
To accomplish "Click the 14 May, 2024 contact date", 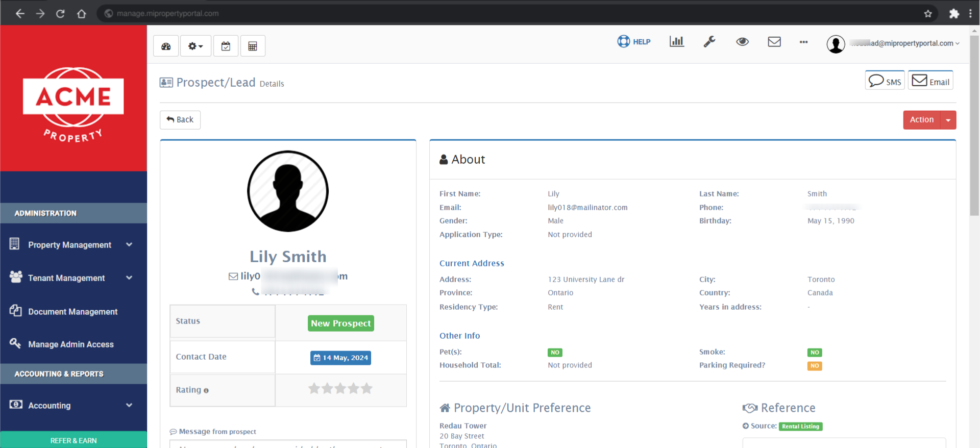I will 340,358.
